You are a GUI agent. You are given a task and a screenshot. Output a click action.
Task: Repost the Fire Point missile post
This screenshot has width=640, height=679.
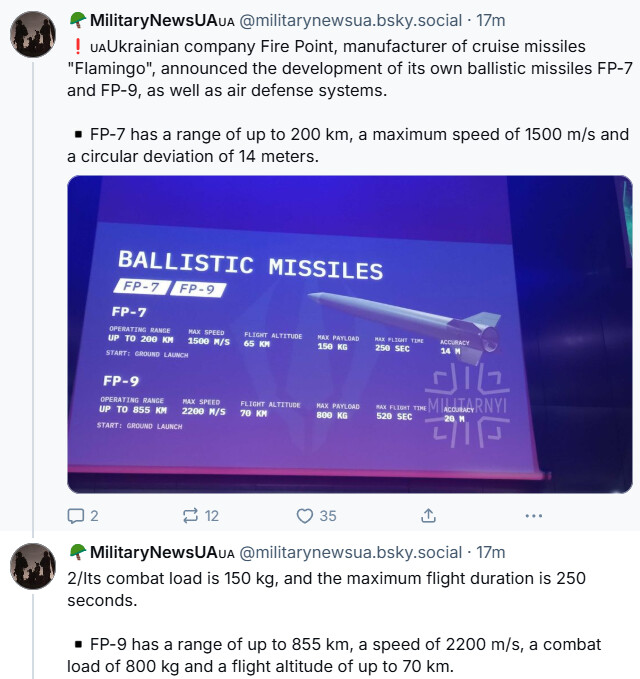click(190, 516)
